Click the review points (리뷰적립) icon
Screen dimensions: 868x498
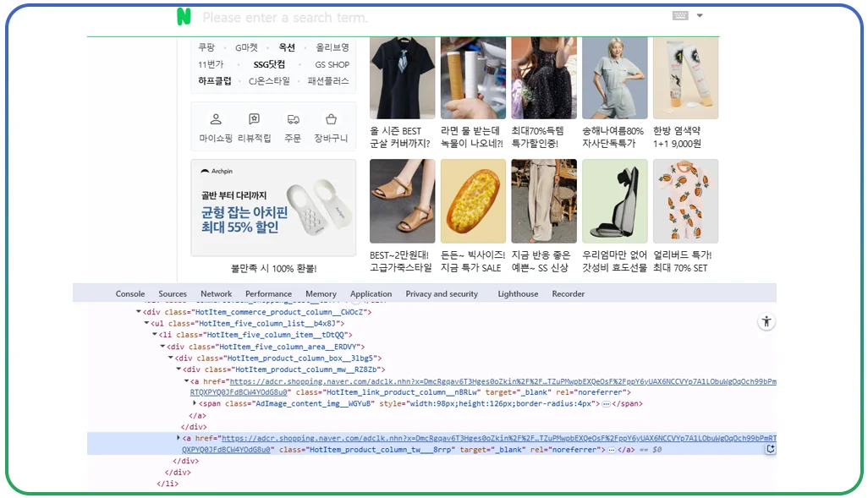[254, 120]
